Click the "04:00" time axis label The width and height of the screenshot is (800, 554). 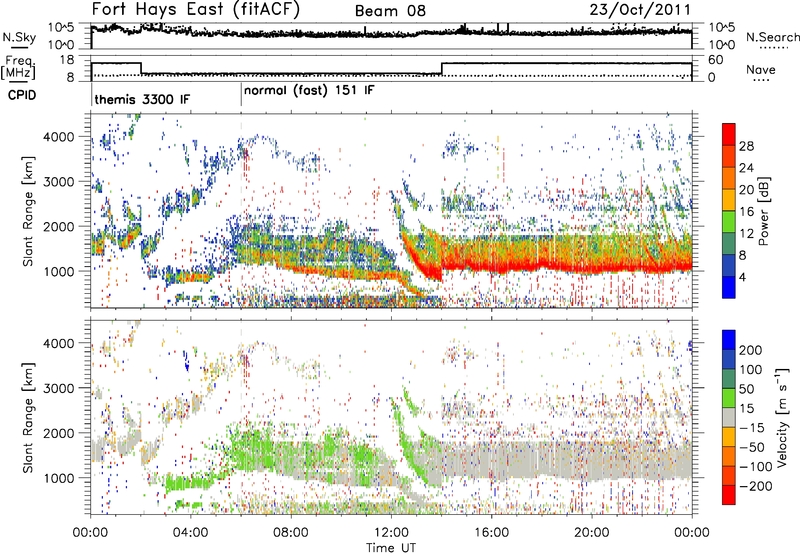[x=190, y=532]
